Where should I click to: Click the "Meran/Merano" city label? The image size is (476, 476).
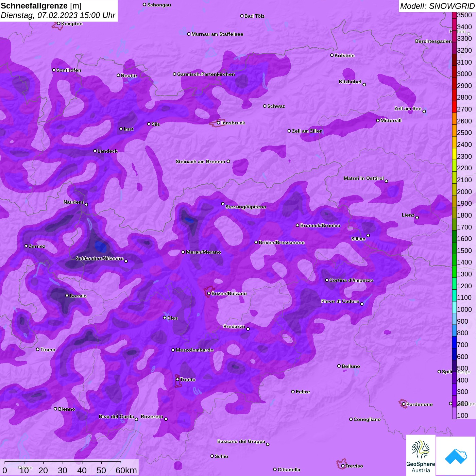coord(203,252)
